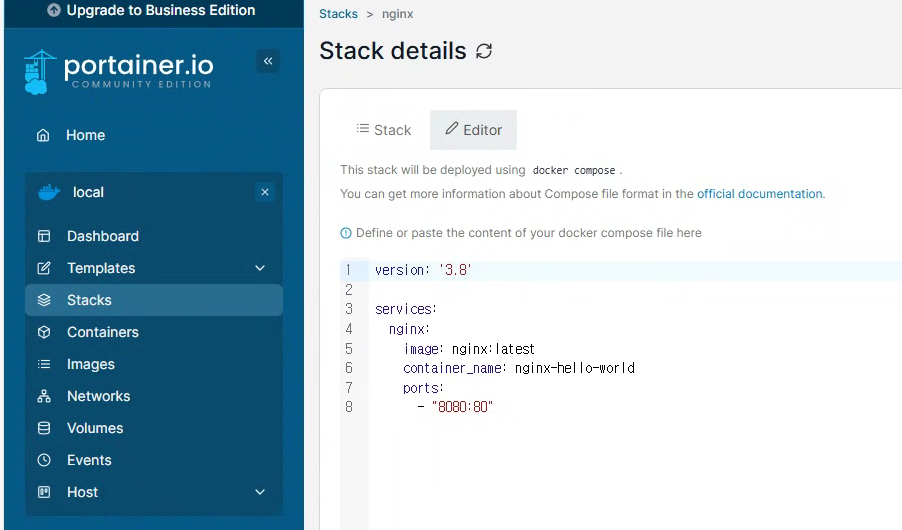Click the "8080:80" port mapping value
The image size is (902, 530).
[463, 407]
